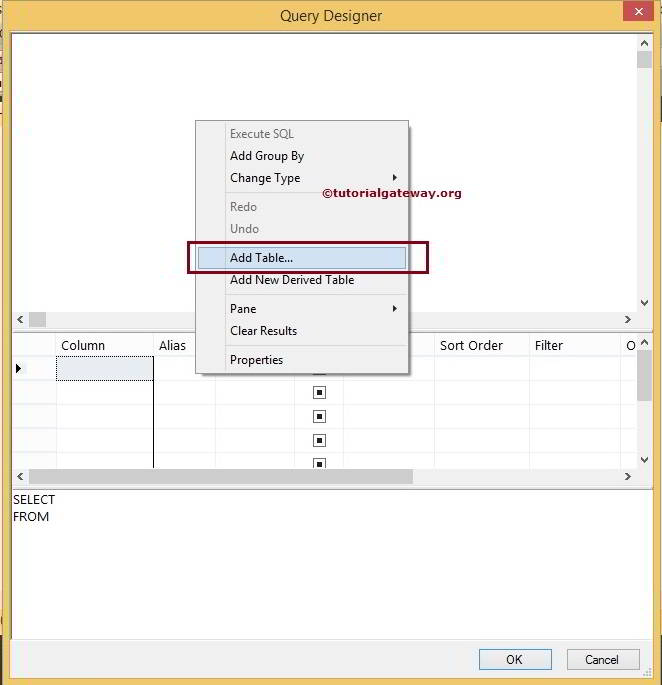The image size is (662, 685).
Task: Click the Undo menu entry
Action: pyautogui.click(x=302, y=229)
